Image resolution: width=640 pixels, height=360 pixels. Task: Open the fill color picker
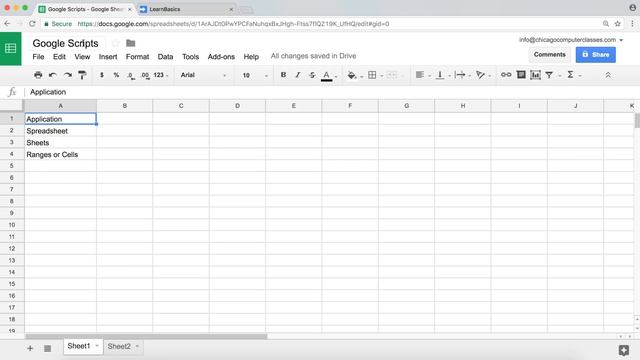pos(352,75)
